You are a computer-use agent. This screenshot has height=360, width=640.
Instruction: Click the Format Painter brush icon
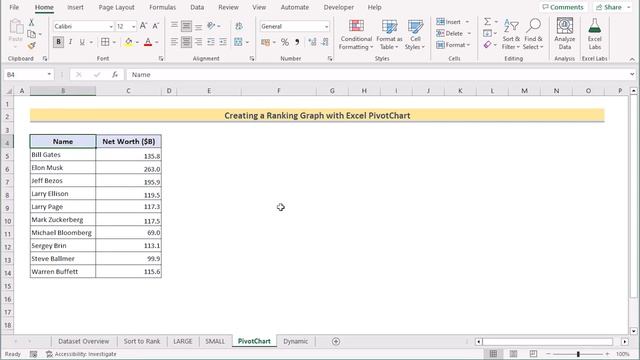pos(31,46)
